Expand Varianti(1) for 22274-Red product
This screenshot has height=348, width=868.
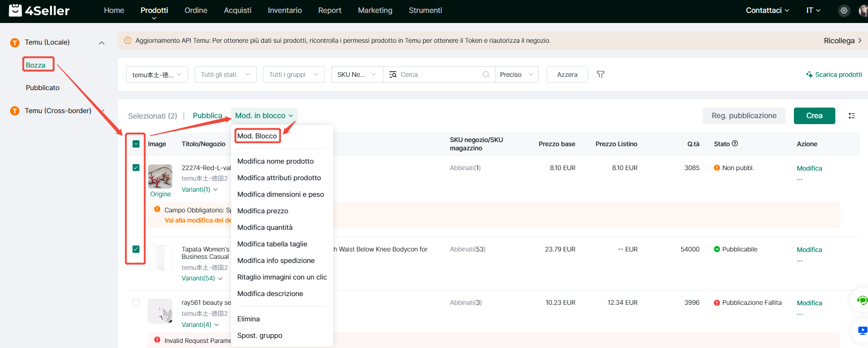tap(200, 189)
